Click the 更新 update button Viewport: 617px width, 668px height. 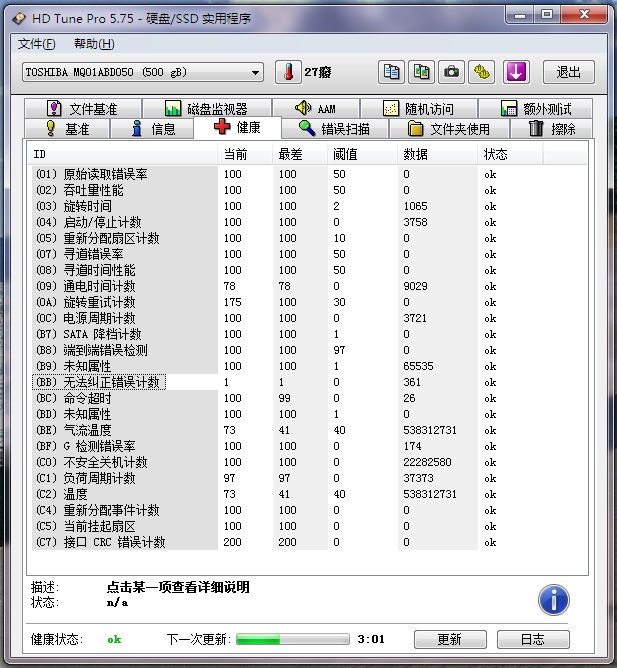[450, 639]
